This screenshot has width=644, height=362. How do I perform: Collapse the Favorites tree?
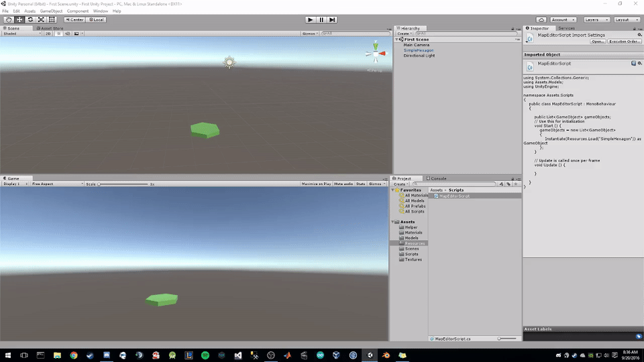pyautogui.click(x=393, y=190)
